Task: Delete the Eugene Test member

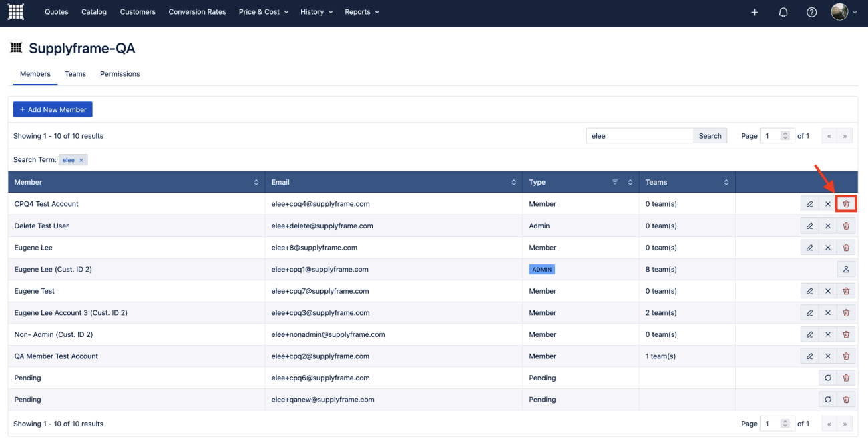Action: [x=846, y=291]
